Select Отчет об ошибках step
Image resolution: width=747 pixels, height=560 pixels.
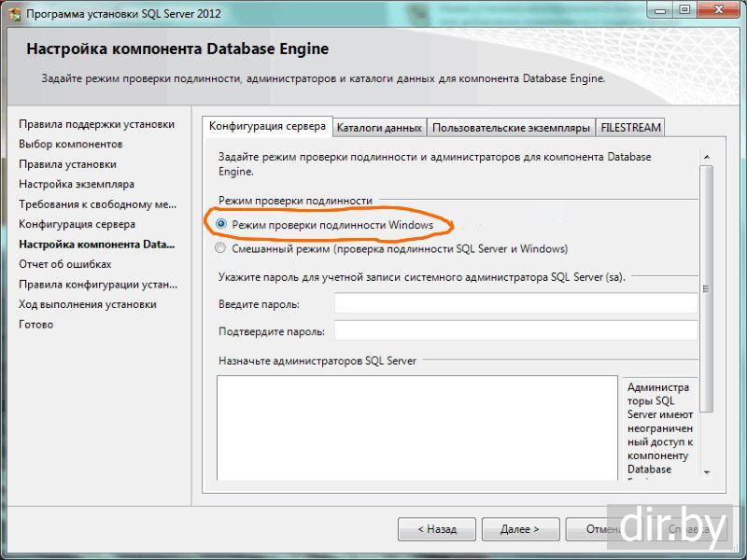pyautogui.click(x=64, y=264)
